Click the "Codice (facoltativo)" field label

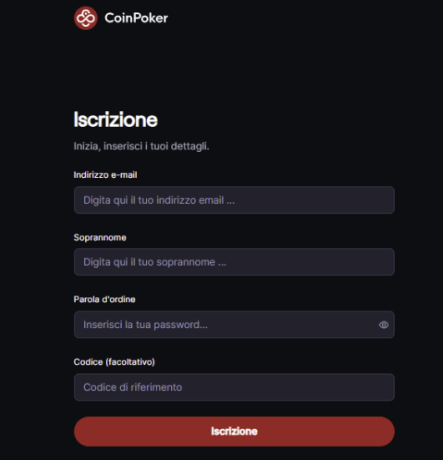[114, 362]
